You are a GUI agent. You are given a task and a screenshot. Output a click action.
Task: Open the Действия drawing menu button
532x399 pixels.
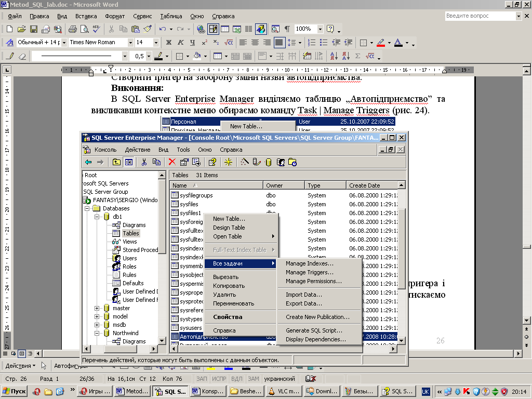(20, 366)
